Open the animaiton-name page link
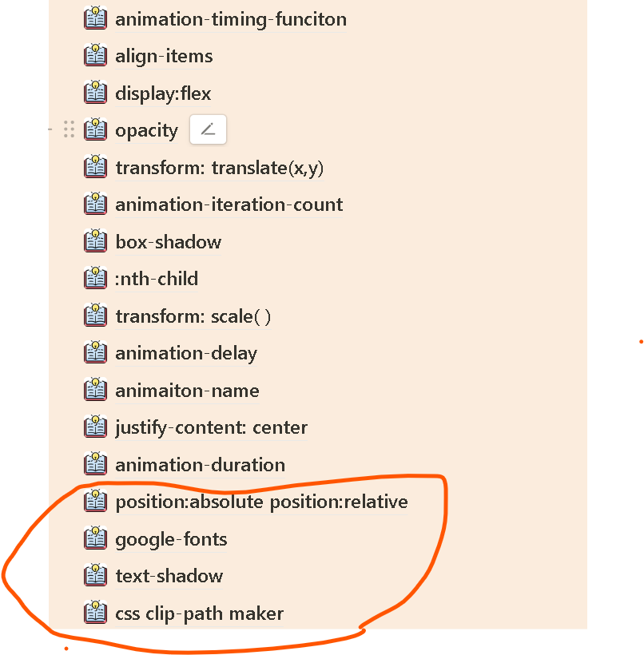This screenshot has height=655, width=644. [187, 391]
